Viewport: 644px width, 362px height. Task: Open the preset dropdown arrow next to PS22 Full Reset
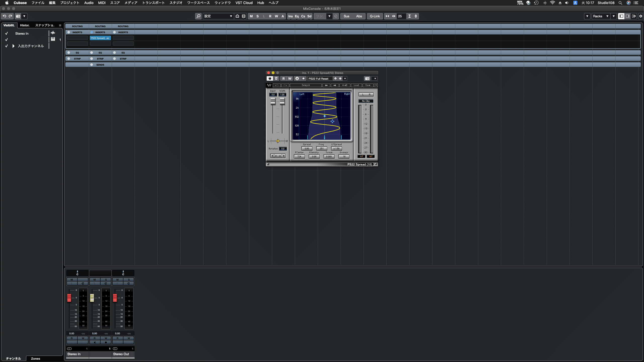tap(345, 78)
